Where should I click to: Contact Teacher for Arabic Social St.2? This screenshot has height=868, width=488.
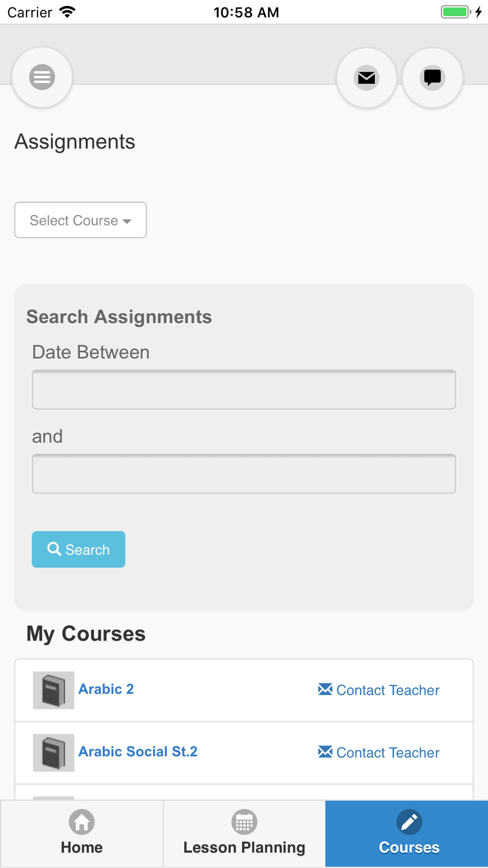379,752
